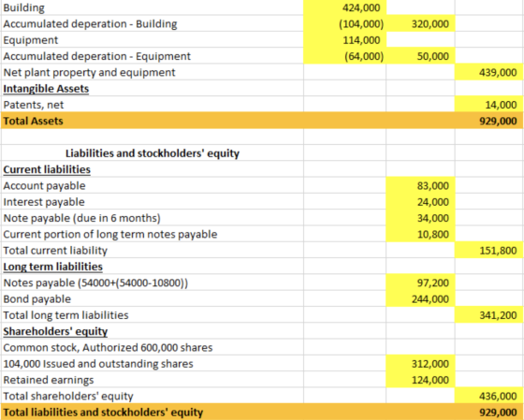The height and width of the screenshot is (420, 524).
Task: Click Total long term liabilities 341,200 cell
Action: click(x=488, y=315)
